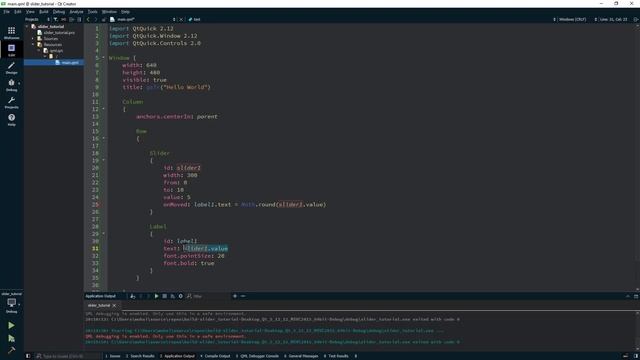This screenshot has height=360, width=640.
Task: Clear Application Output with broom icon
Action: point(133,296)
